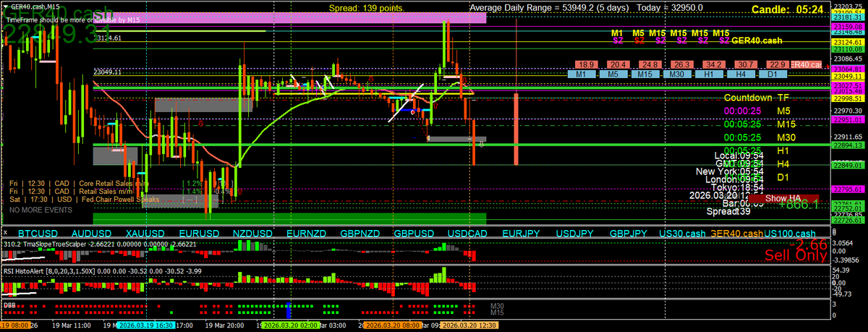The width and height of the screenshot is (868, 332).
Task: Click the 20.4 red value box
Action: 618,64
